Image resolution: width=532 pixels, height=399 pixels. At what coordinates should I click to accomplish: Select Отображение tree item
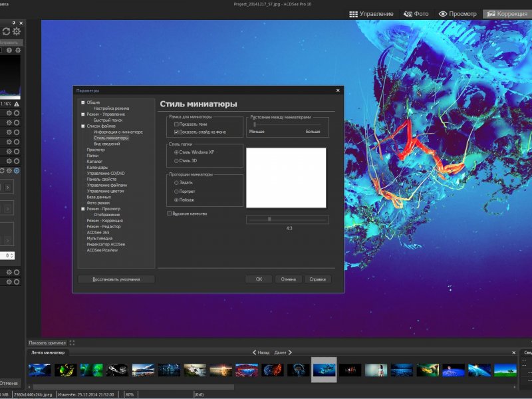[x=106, y=215]
